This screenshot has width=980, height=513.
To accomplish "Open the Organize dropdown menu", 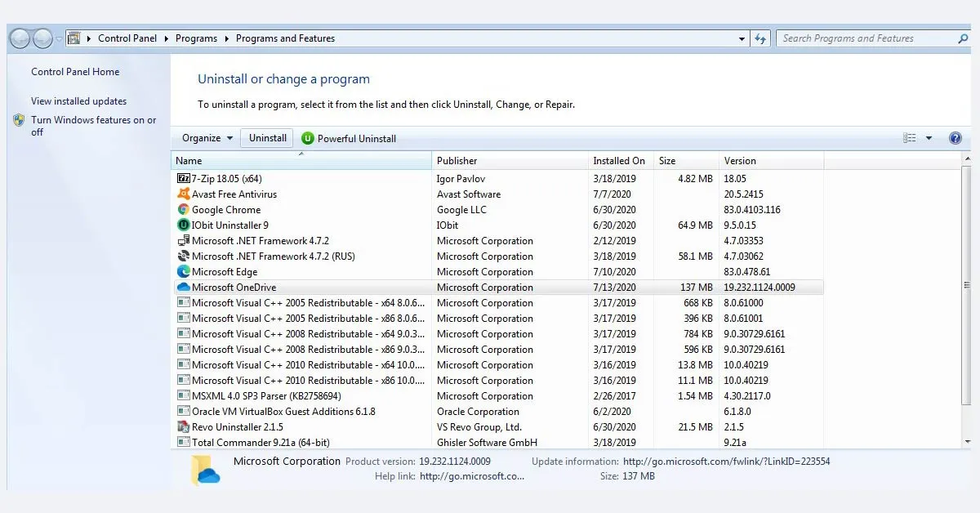I will (x=207, y=138).
